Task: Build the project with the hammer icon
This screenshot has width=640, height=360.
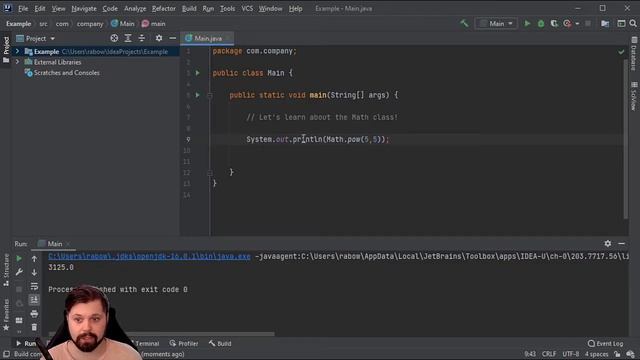Action: coord(464,24)
